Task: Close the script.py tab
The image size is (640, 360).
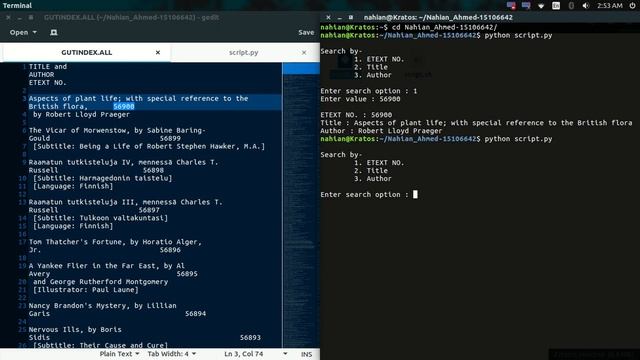Action: click(304, 52)
